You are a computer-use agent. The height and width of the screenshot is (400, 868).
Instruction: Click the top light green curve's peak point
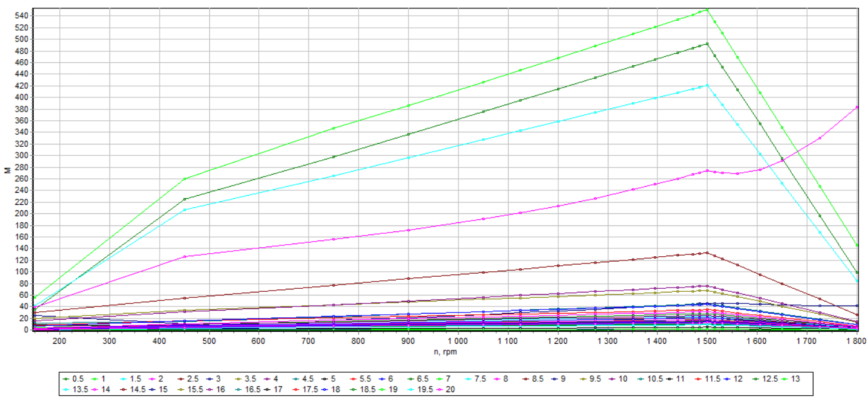pos(706,10)
